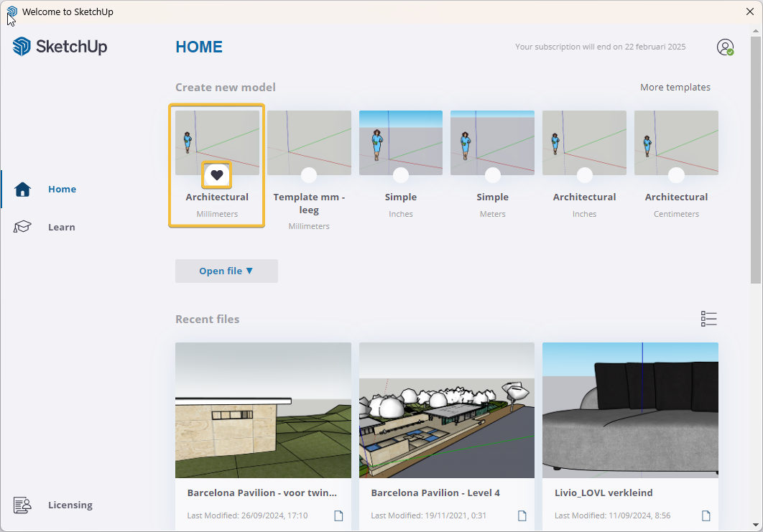Select the Simple Inches template thumbnail
Viewport: 763px width, 532px height.
point(401,142)
